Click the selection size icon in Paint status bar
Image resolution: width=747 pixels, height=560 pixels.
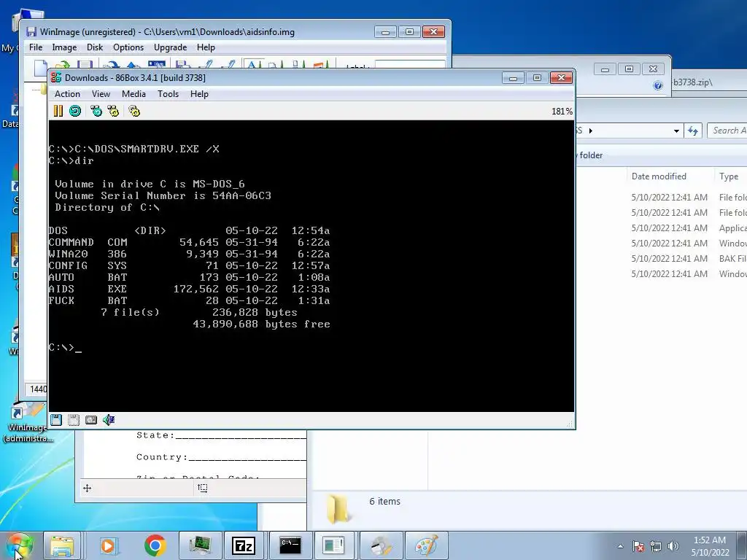point(203,488)
